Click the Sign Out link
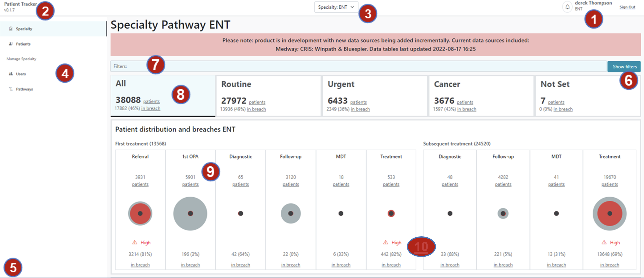The height and width of the screenshot is (278, 644). click(x=627, y=7)
